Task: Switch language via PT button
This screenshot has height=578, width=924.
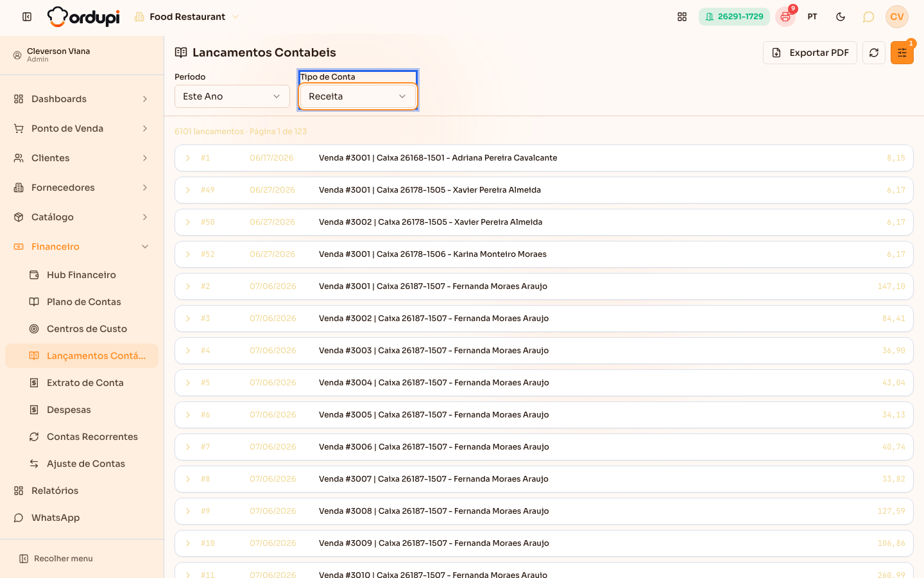Action: tap(812, 17)
